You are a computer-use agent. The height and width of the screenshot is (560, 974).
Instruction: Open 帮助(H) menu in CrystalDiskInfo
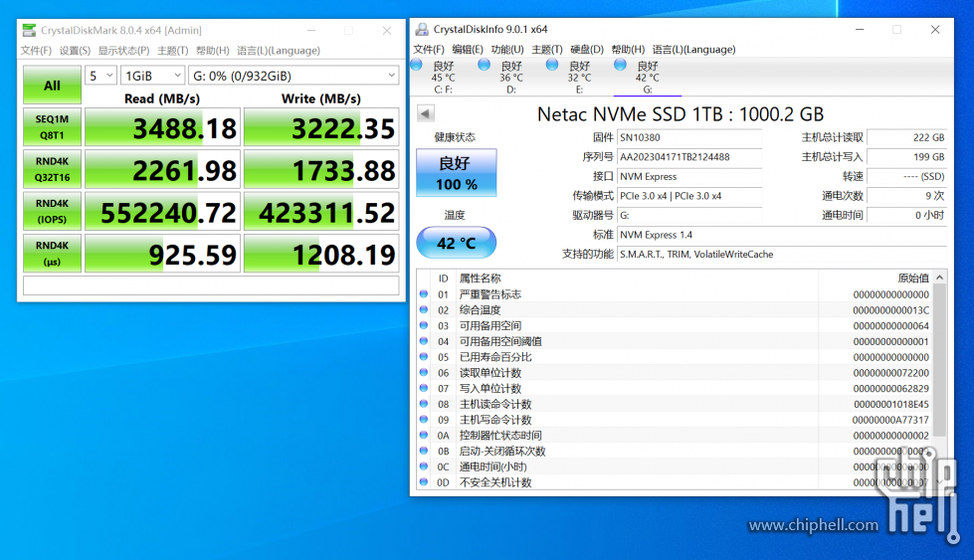(x=628, y=49)
